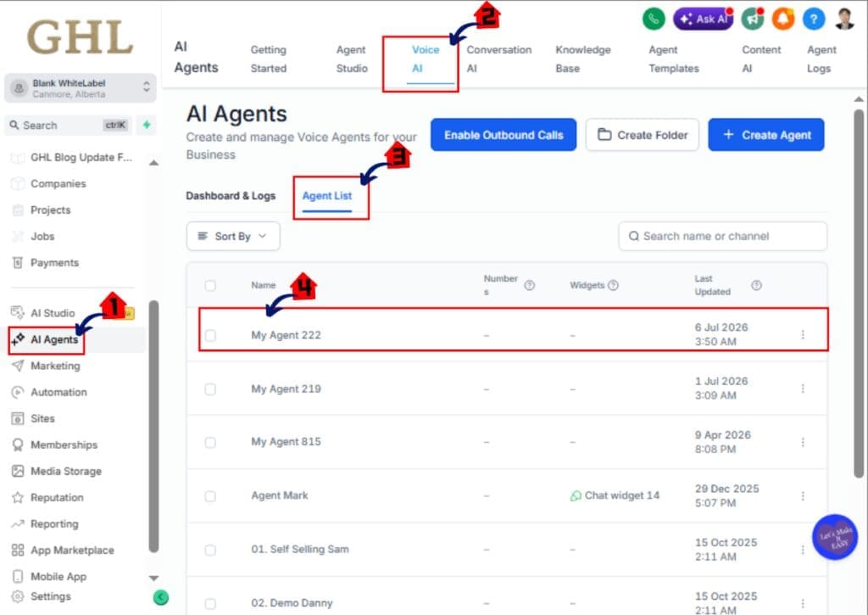The width and height of the screenshot is (868, 615).
Task: Open the three-dot menu for My Agent 222
Action: pos(803,335)
